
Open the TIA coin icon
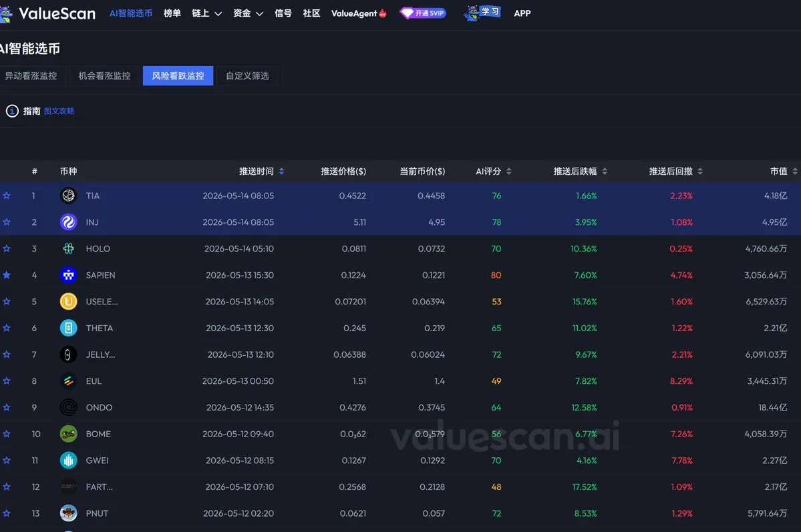pos(68,196)
